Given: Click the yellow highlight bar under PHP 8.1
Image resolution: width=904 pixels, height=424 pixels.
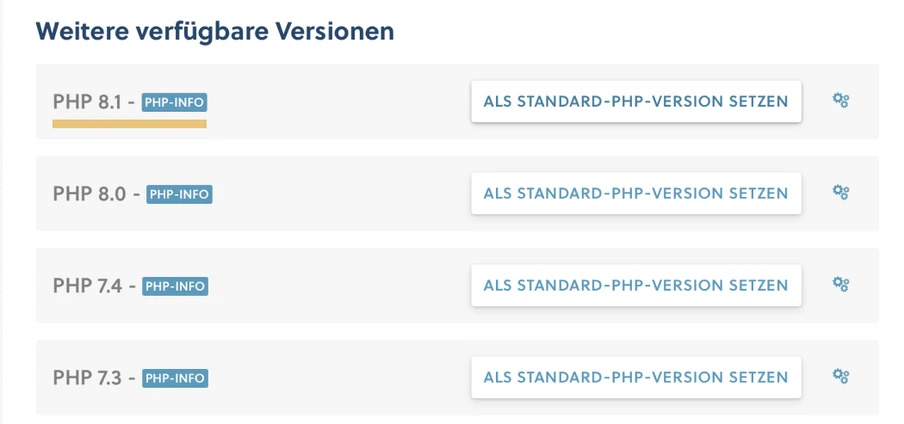Looking at the screenshot, I should pyautogui.click(x=129, y=123).
